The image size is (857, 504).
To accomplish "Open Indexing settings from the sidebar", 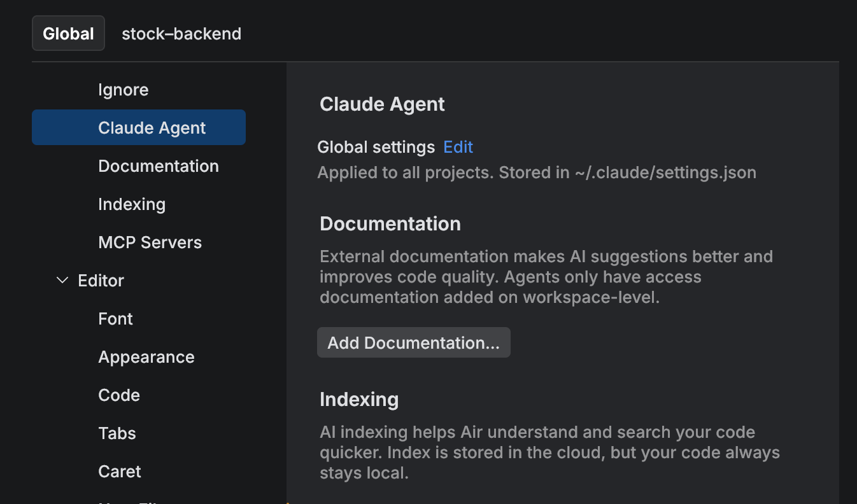I will tap(132, 204).
